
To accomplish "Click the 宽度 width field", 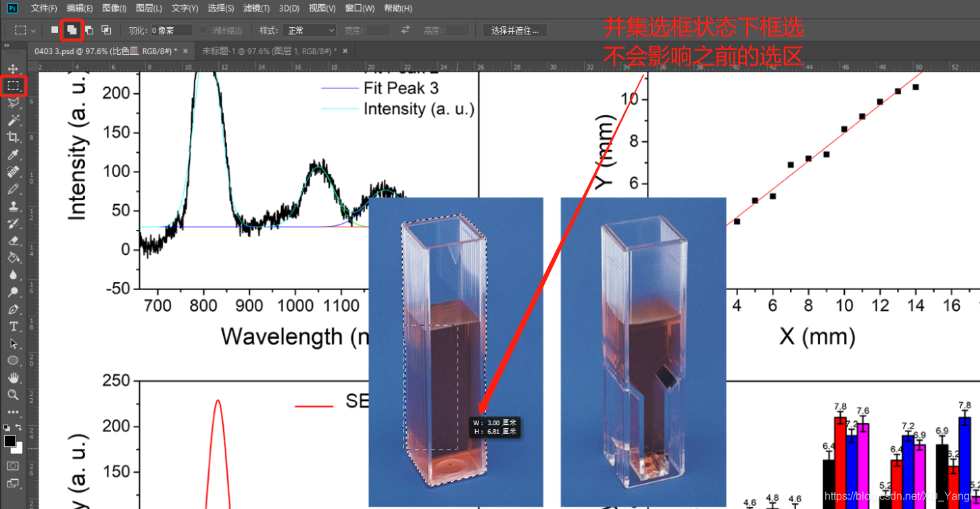I will [378, 30].
